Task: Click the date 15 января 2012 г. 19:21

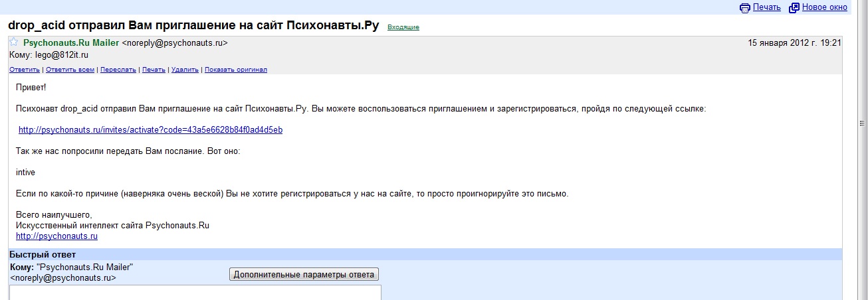Action: point(795,42)
